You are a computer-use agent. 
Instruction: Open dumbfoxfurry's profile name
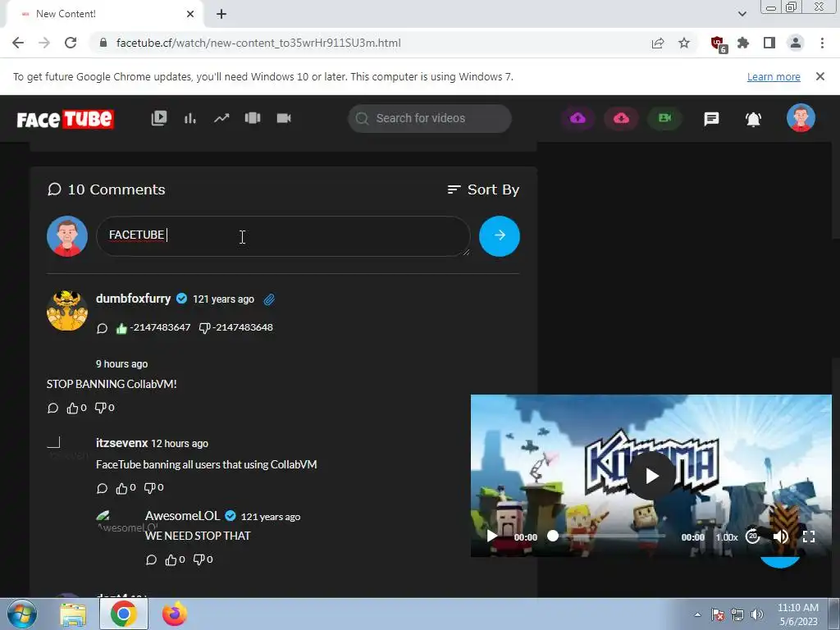[x=134, y=299]
